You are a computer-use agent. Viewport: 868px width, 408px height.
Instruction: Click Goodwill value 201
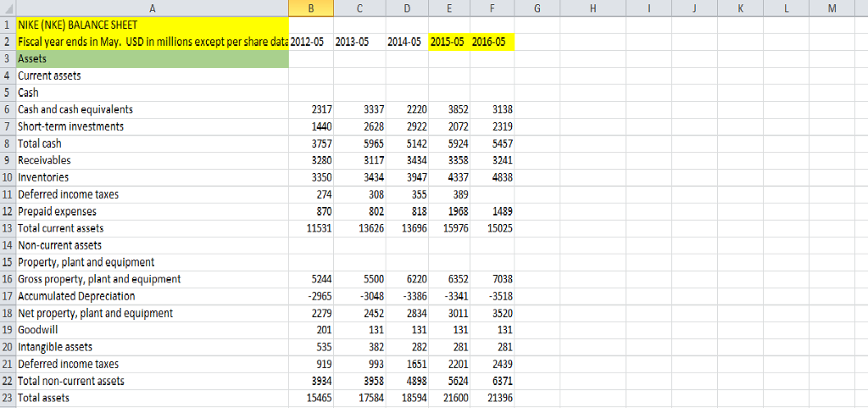tap(311, 331)
